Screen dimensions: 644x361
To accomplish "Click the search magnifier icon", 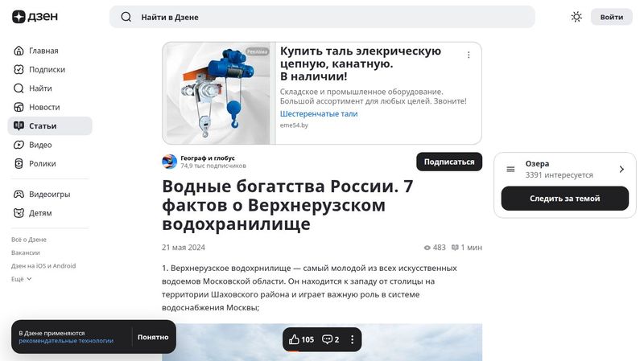I will [x=126, y=17].
